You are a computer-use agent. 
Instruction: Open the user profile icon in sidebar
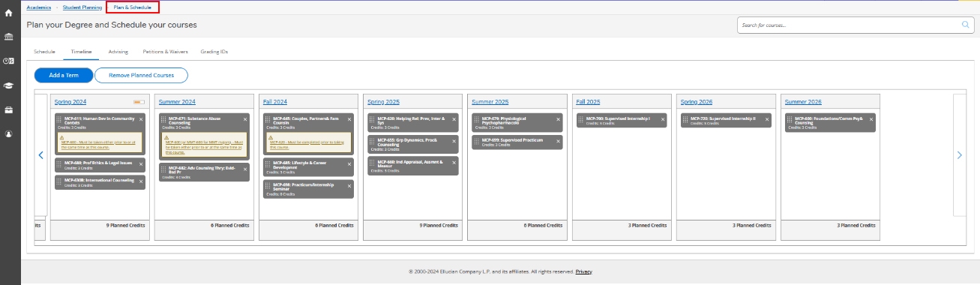click(8, 134)
